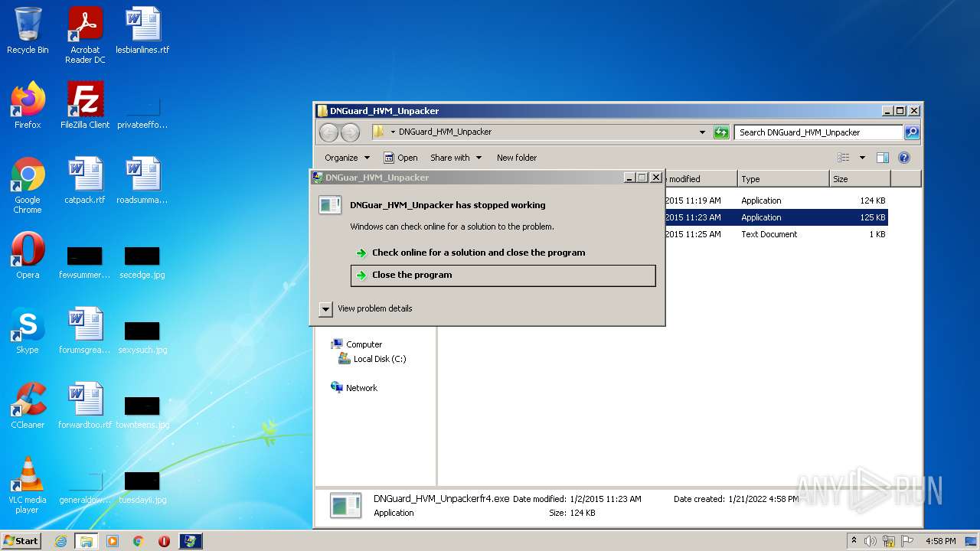
Task: Click the file thumbnail in details pane
Action: tap(345, 505)
